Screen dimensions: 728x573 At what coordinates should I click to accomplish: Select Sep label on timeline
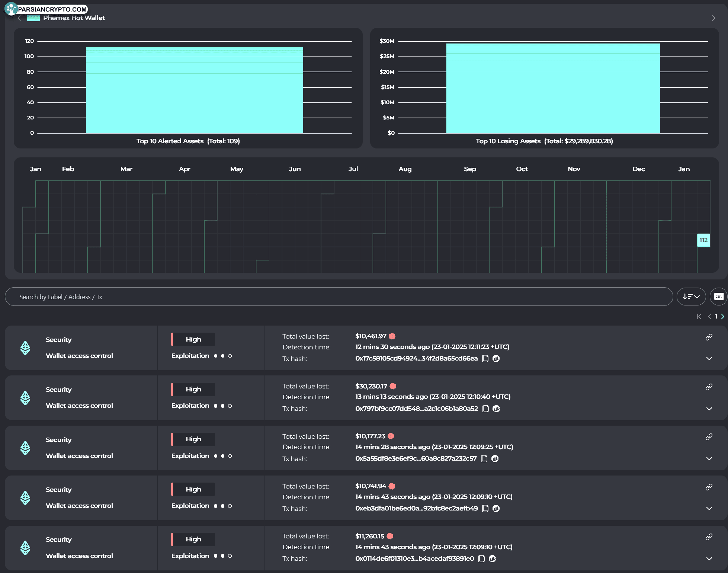click(470, 169)
